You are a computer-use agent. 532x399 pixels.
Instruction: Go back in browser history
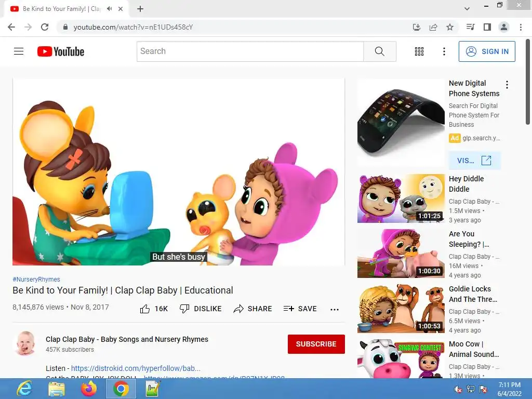(x=11, y=27)
